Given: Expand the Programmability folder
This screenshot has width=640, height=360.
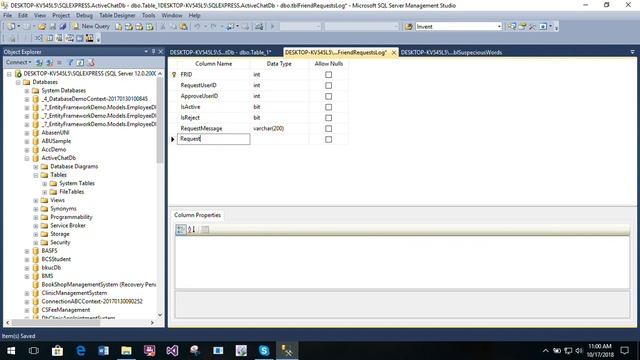Looking at the screenshot, I should (36, 217).
